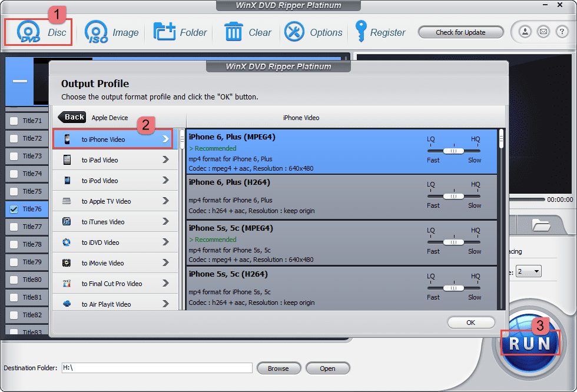Image resolution: width=577 pixels, height=392 pixels.
Task: Confirm profile with OK button
Action: [x=470, y=323]
